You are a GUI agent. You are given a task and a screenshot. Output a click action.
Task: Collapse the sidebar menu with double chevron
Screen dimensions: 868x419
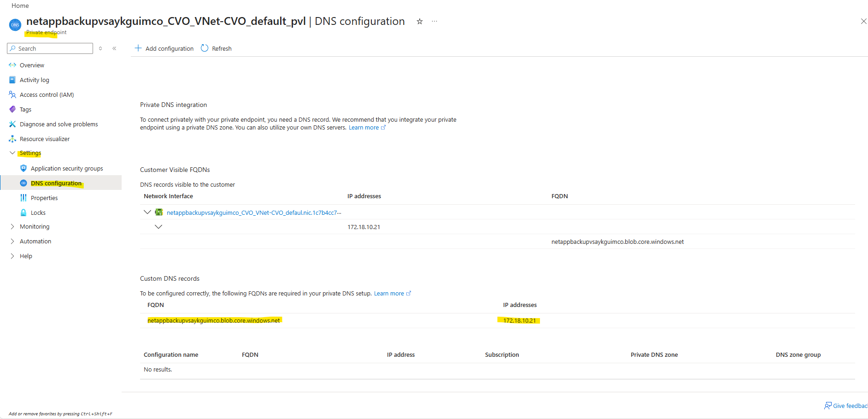(114, 48)
